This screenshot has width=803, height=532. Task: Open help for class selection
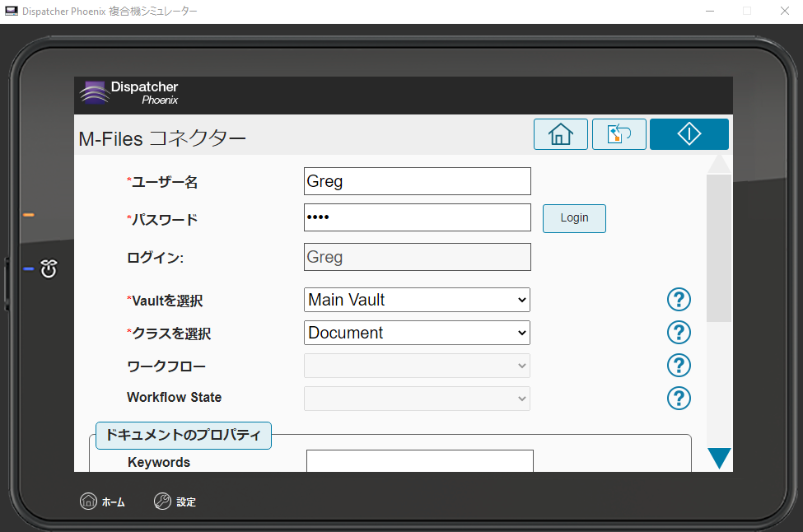click(679, 333)
